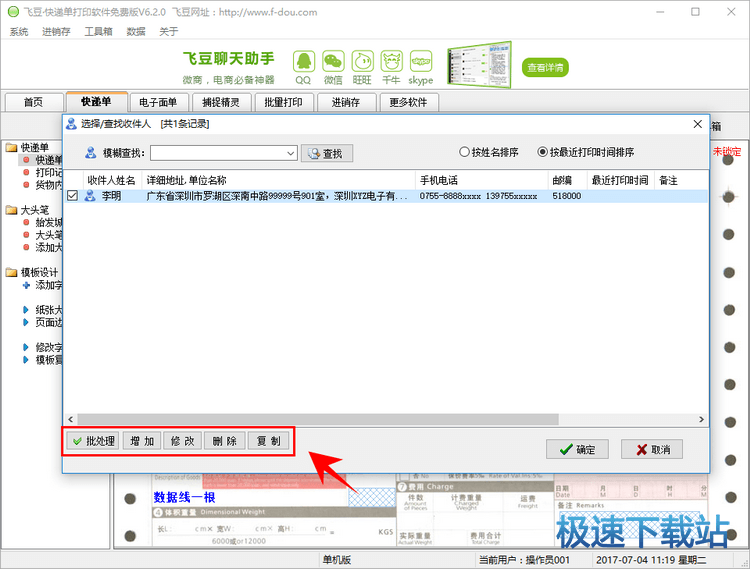Click the 增加 button
Image resolution: width=750 pixels, height=569 pixels.
142,441
